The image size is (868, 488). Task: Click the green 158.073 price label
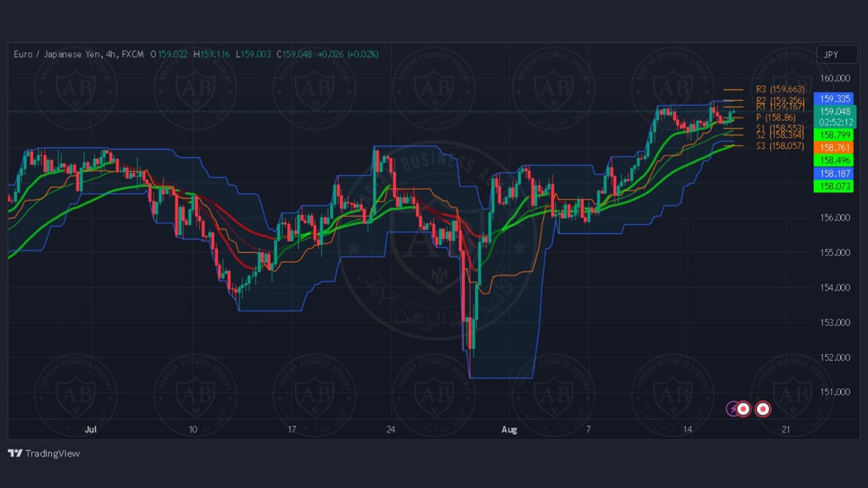[x=834, y=186]
